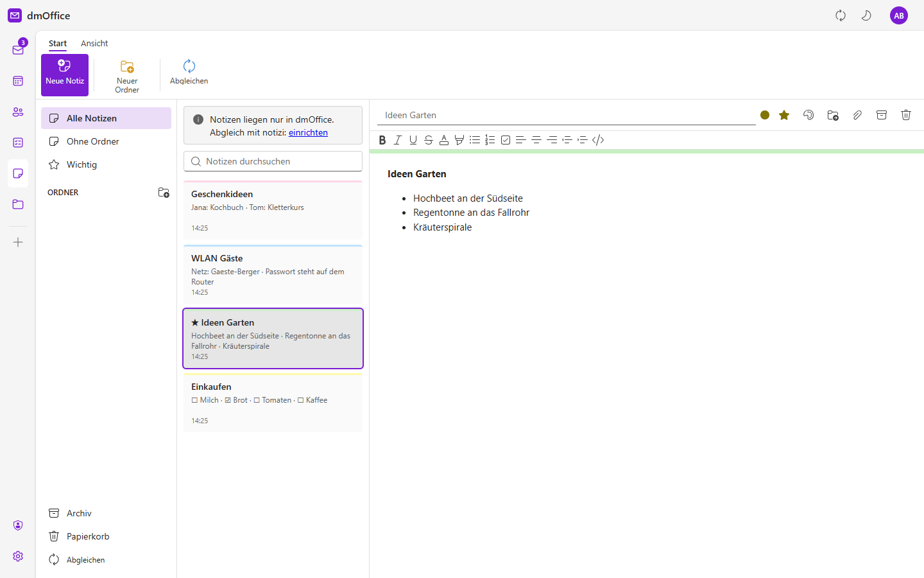
Task: Toggle dark mode with the moon icon
Action: 866,15
